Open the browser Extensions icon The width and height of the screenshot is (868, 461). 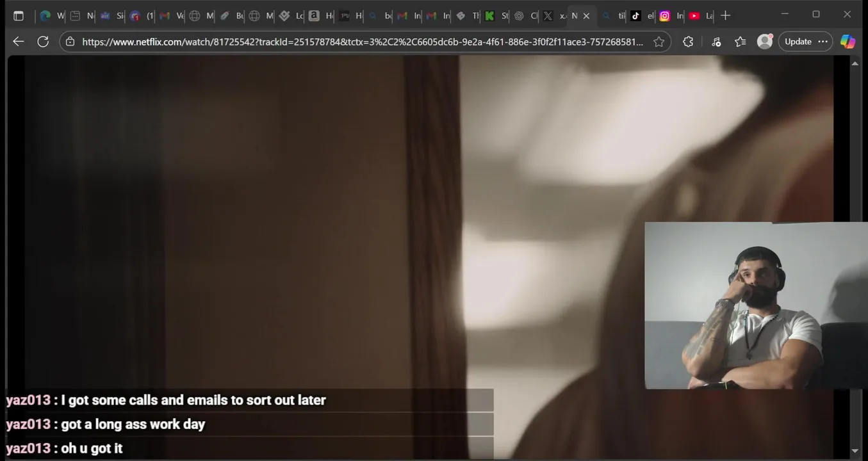coord(688,42)
